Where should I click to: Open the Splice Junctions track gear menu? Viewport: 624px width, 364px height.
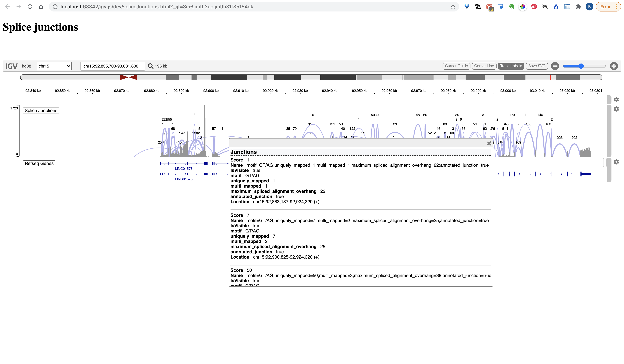tap(616, 109)
